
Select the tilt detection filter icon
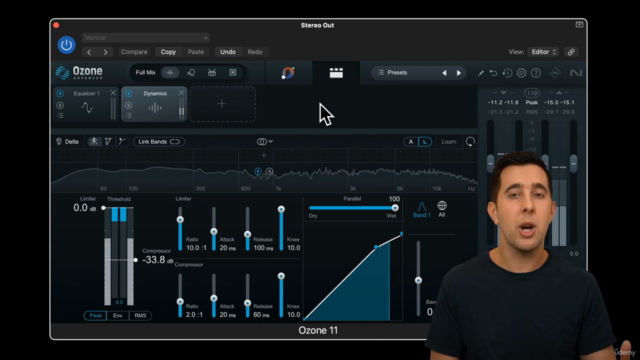coord(122,142)
